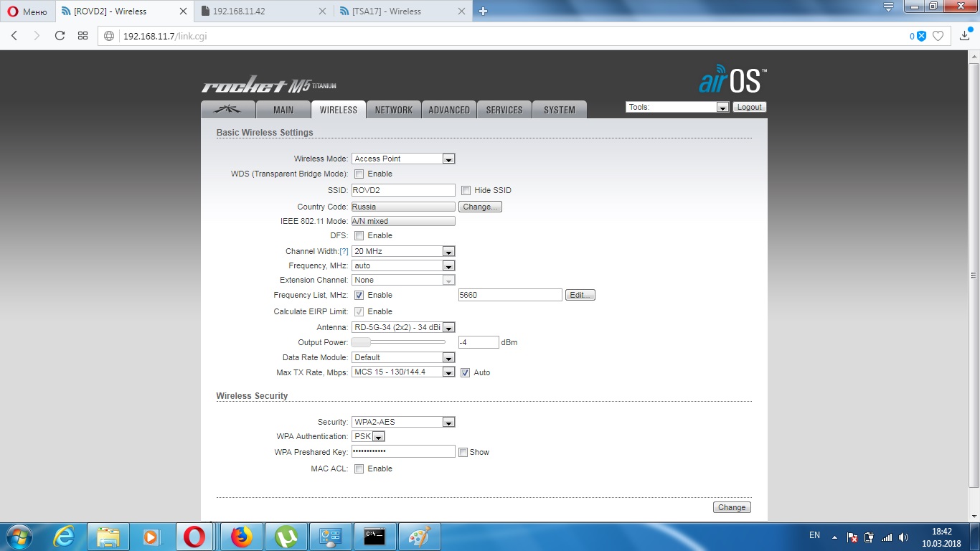Click the Frequency List Edit... button
Viewport: 980px width, 551px height.
[580, 295]
